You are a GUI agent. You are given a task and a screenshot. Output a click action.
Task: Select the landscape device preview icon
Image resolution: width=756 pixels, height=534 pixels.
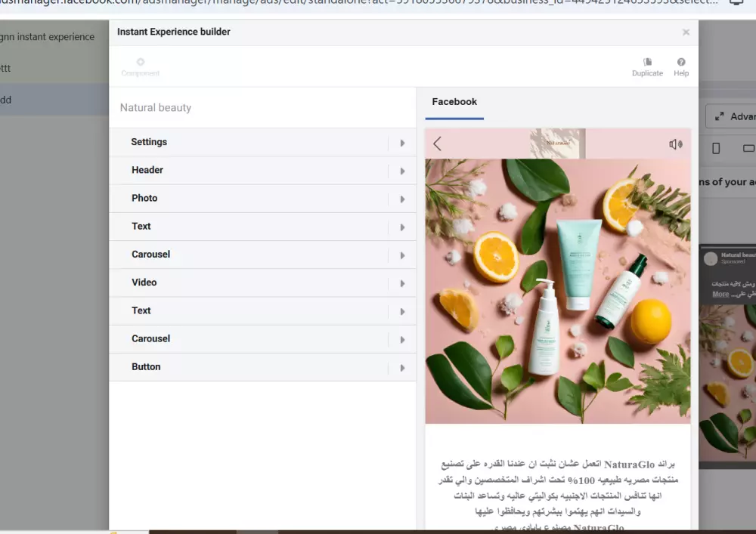click(x=747, y=148)
